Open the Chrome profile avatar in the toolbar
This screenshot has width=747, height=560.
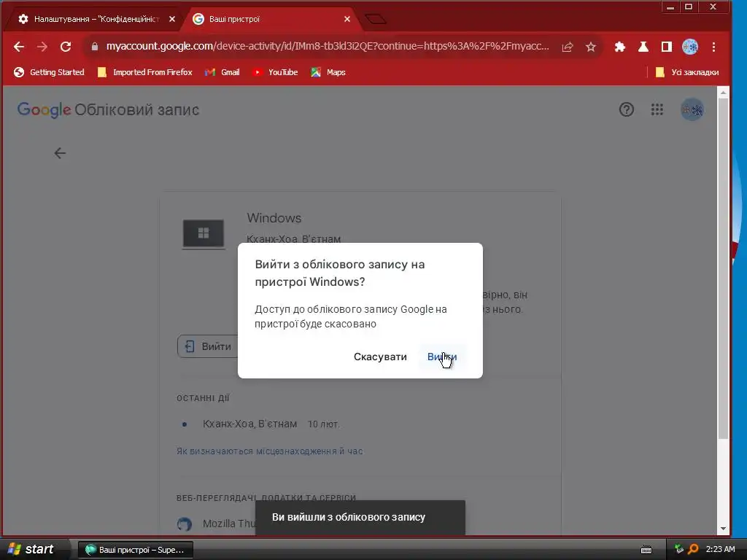690,47
